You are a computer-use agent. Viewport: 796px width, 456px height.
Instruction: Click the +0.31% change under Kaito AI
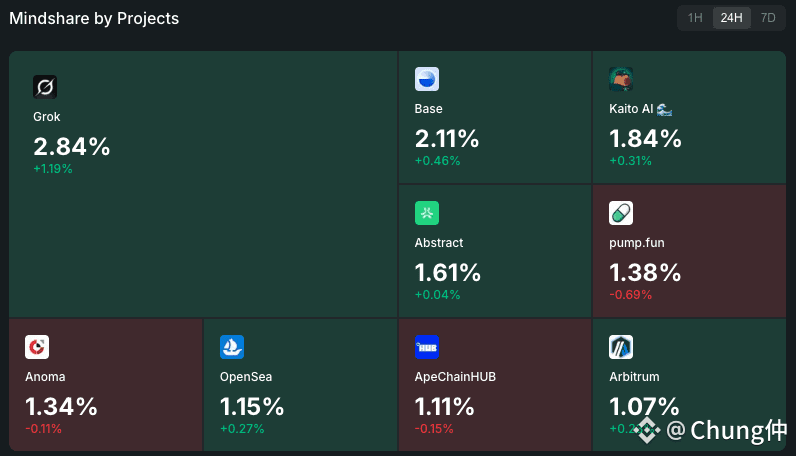(631, 161)
